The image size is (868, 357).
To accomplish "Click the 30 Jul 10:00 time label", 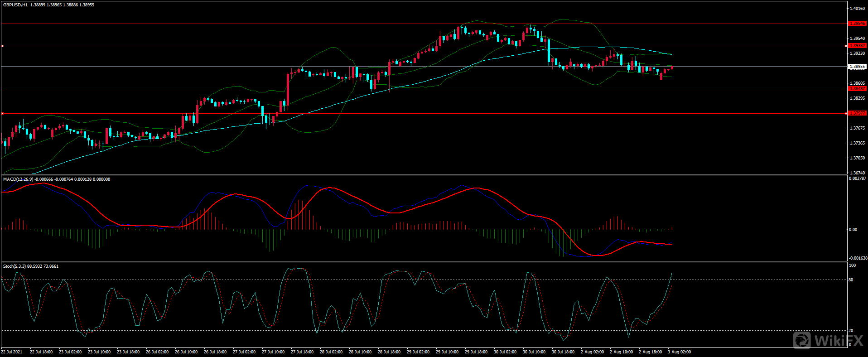I will [534, 352].
